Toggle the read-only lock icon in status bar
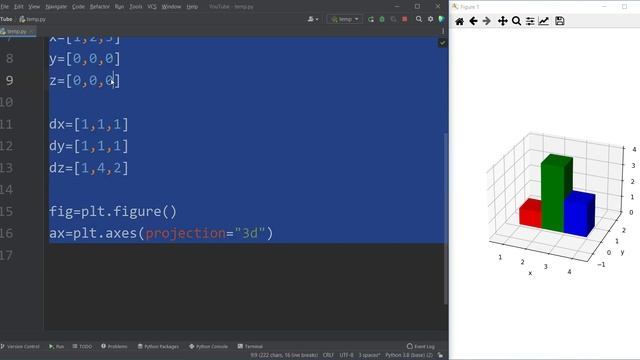Screen dimensions: 640x360 [x=440, y=355]
